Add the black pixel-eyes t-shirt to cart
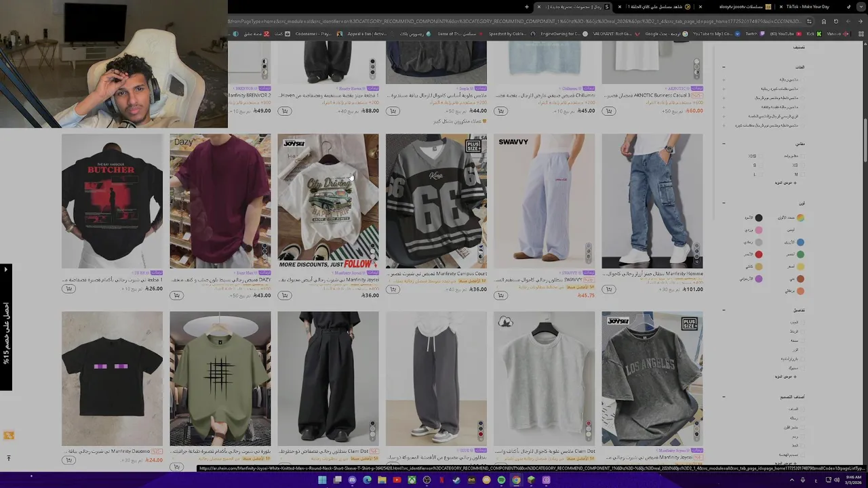Viewport: 868px width, 488px height. click(68, 460)
